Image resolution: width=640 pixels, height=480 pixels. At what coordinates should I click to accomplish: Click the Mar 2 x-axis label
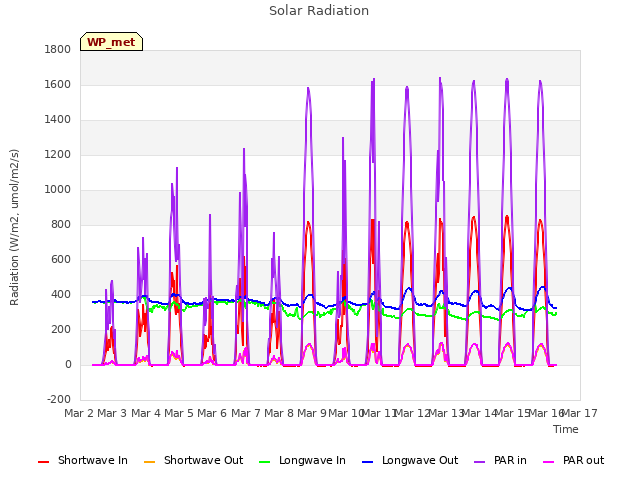[79, 413]
